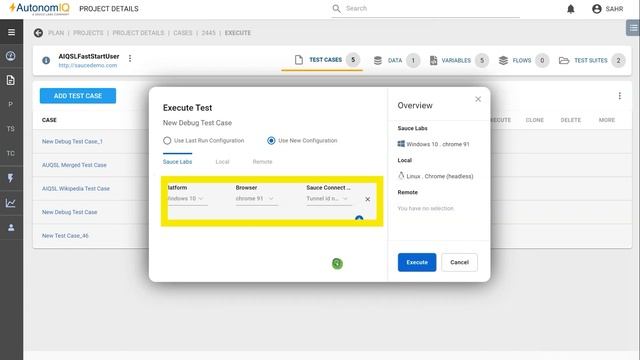Open the SAHR user account menu
This screenshot has height=360, width=640.
tap(607, 9)
